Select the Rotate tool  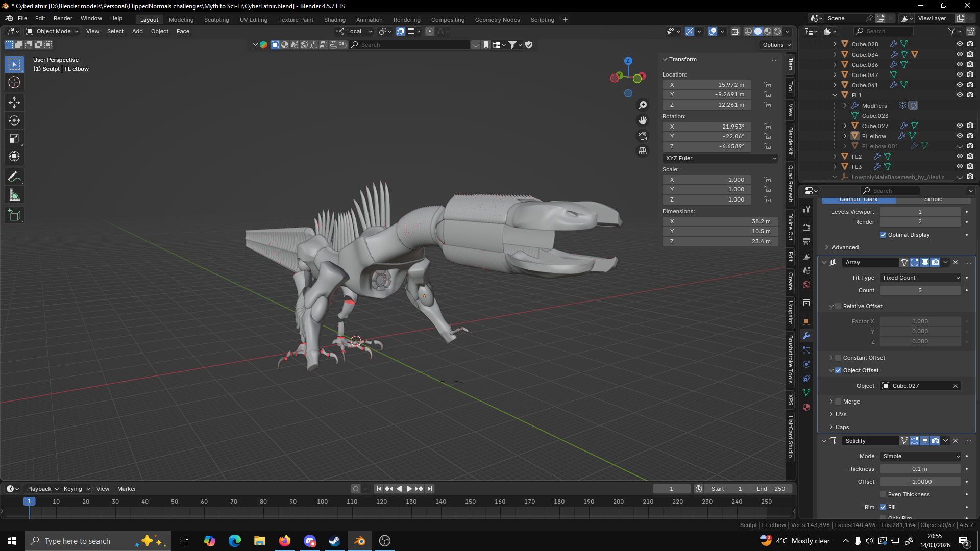tap(14, 120)
